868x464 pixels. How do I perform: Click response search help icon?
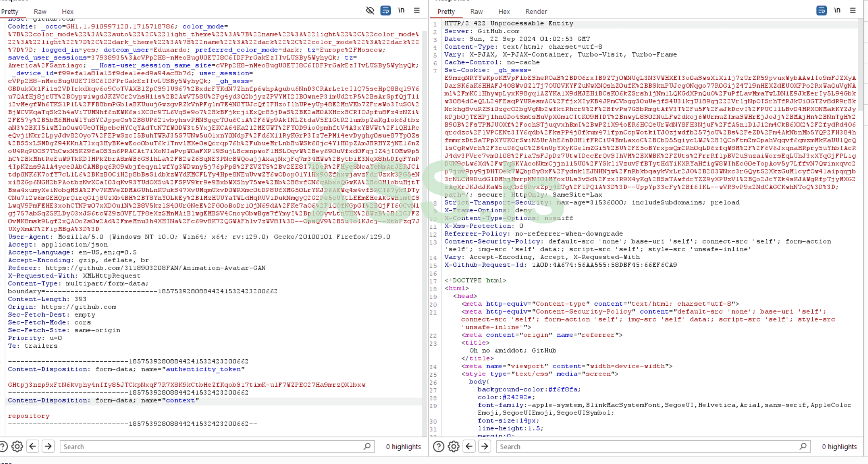tap(439, 447)
